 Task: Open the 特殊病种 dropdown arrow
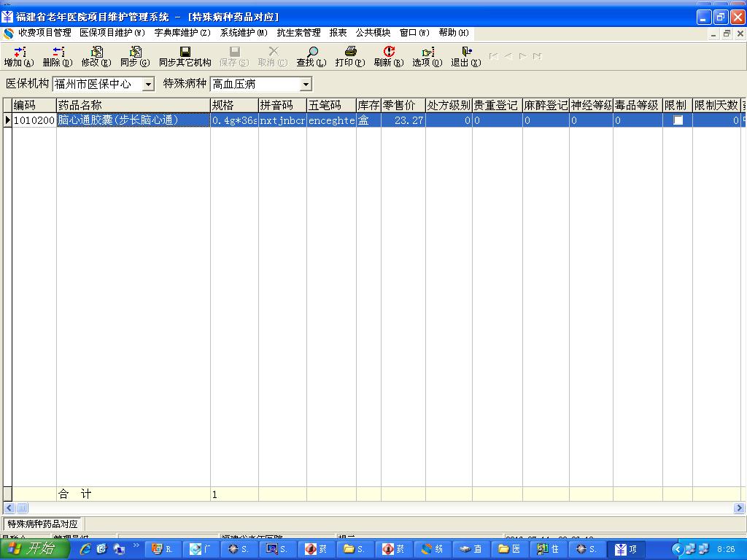(306, 85)
